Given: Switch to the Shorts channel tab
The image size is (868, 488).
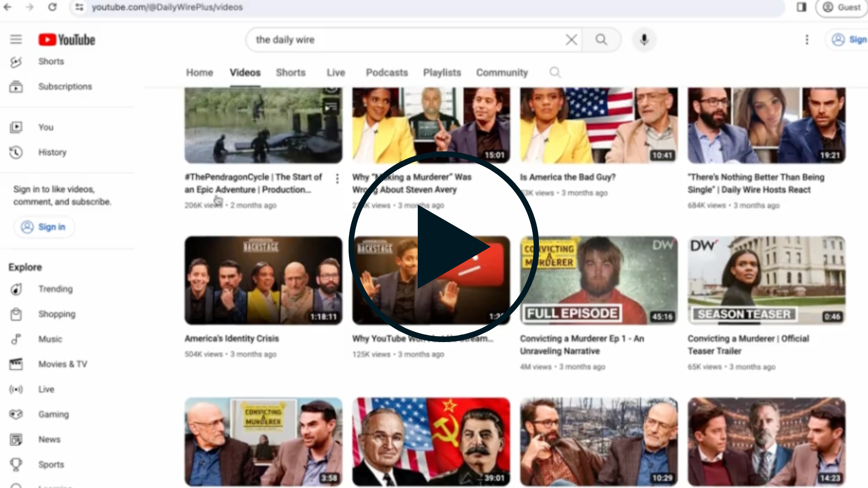Looking at the screenshot, I should 291,72.
